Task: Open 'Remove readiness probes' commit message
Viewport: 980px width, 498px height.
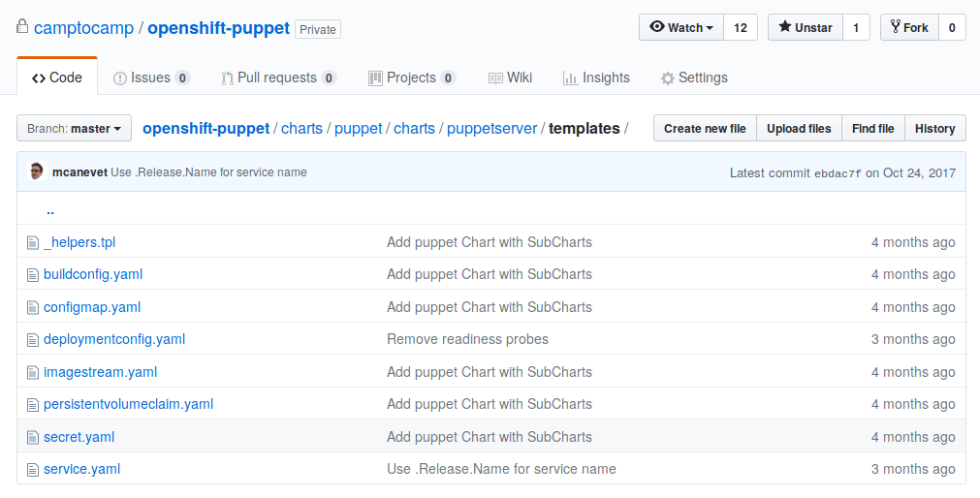Action: [467, 339]
